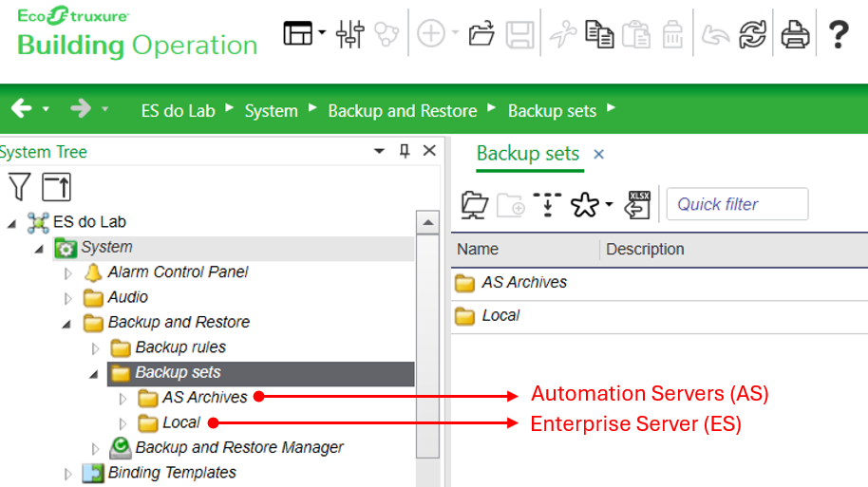Collapse the System tree node
Screen dimensions: 868x487
pos(39,249)
